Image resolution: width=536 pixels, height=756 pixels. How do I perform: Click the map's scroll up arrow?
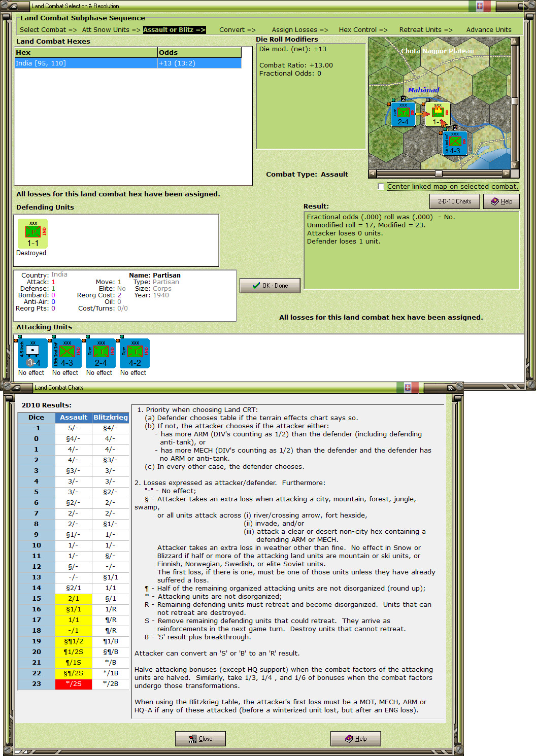515,41
